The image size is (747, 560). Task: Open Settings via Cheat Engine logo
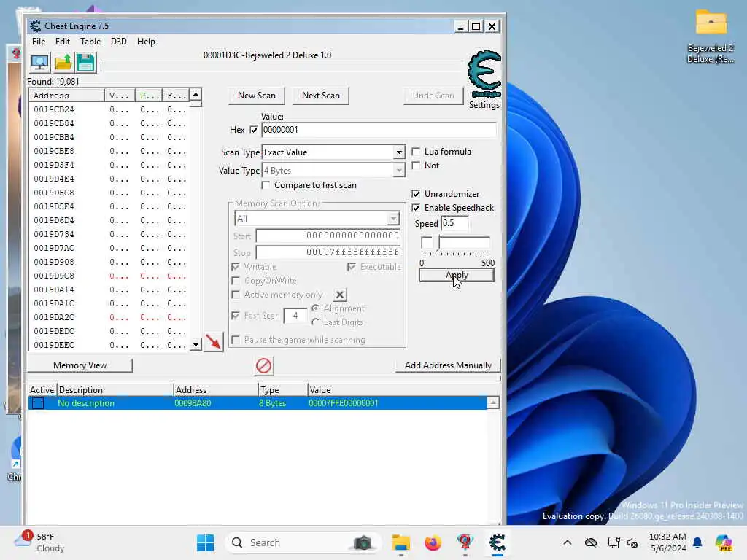point(484,74)
